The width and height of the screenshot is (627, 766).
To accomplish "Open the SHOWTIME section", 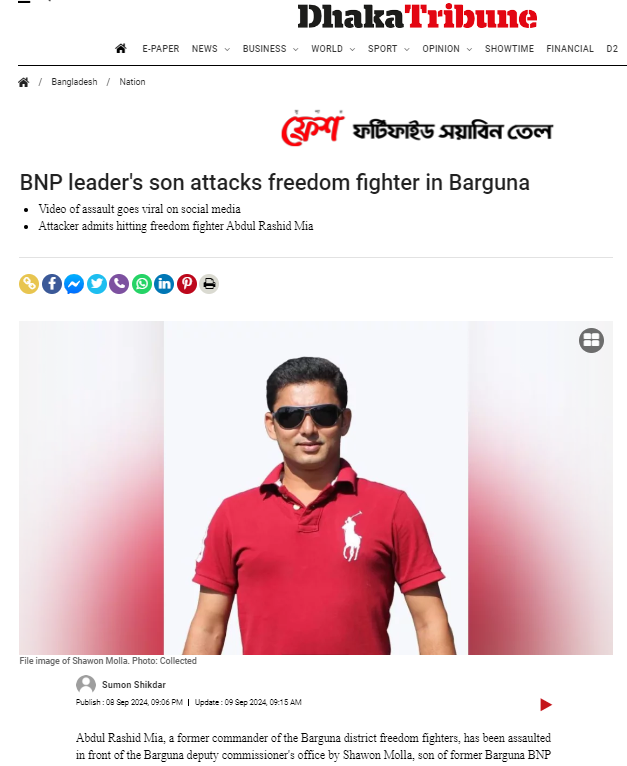I will click(x=509, y=49).
